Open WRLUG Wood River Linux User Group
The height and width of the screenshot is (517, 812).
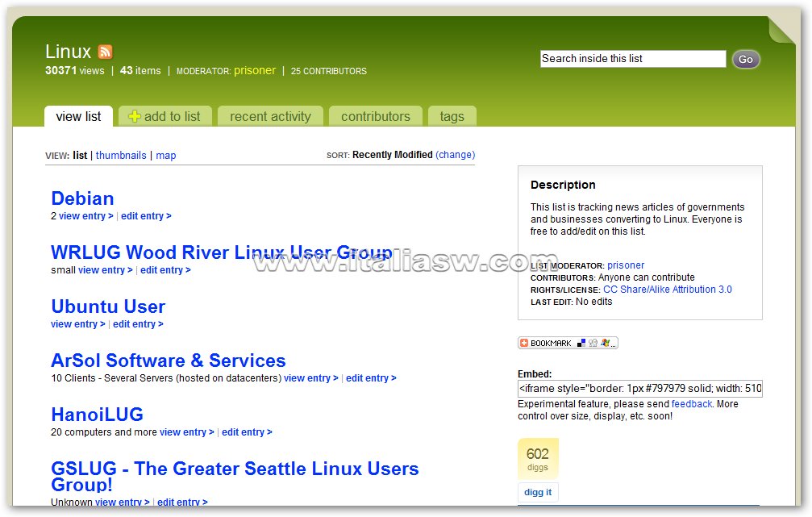tap(222, 252)
